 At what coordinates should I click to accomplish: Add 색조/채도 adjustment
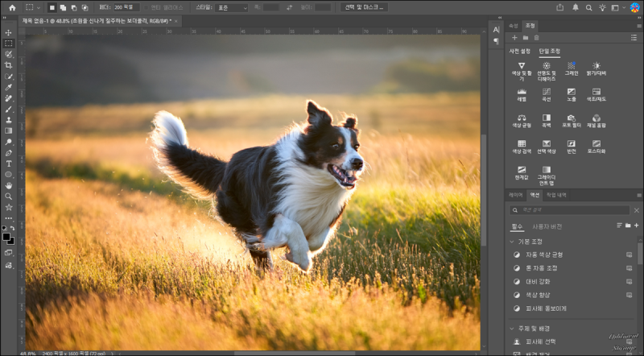tap(597, 94)
